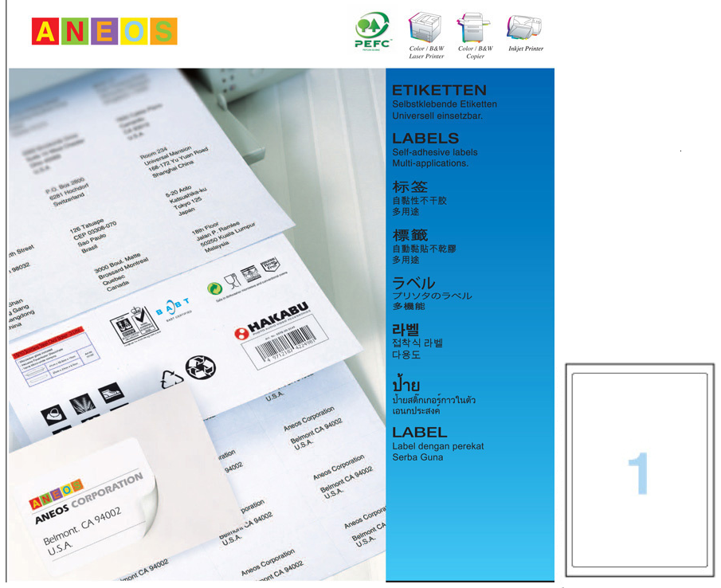
Task: Click the shoe pictogram on the black label
Action: (x=111, y=392)
